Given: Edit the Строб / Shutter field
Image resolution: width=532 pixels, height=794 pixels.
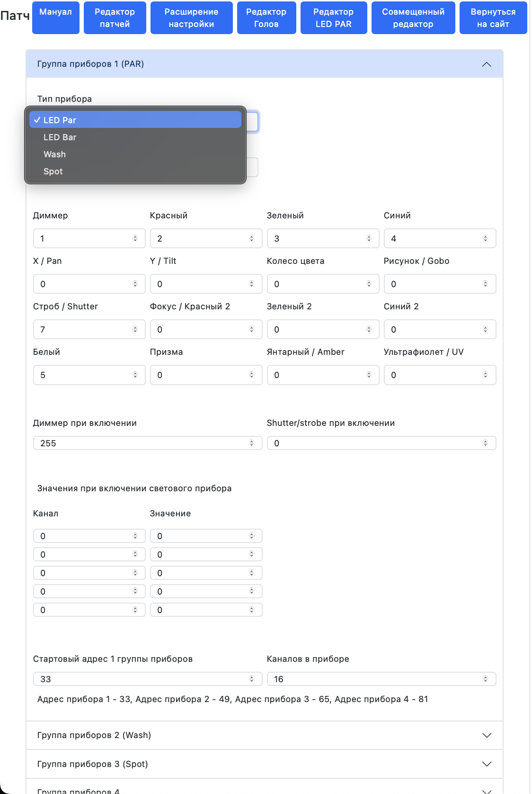Looking at the screenshot, I should point(89,329).
